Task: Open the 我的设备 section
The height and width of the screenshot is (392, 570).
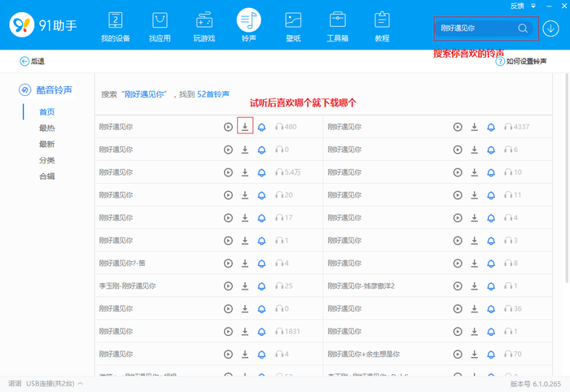Action: click(116, 27)
